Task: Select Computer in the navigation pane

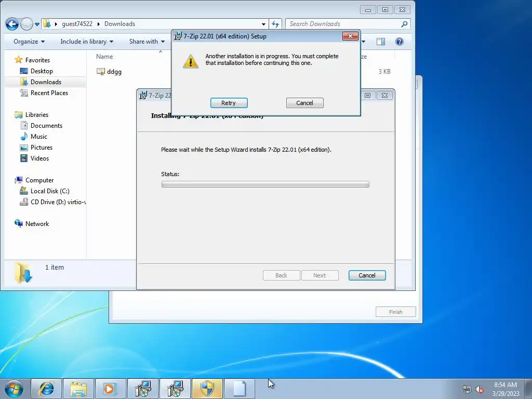Action: (x=39, y=180)
